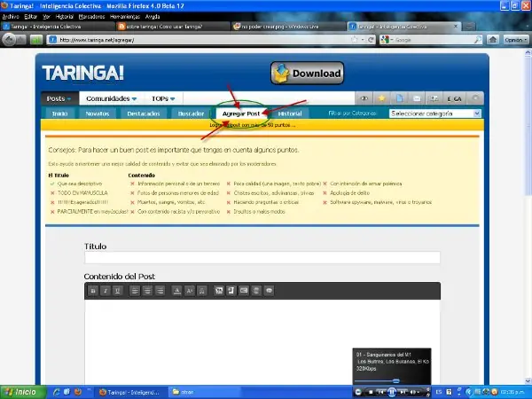Go to previous track in media player

(380, 392)
